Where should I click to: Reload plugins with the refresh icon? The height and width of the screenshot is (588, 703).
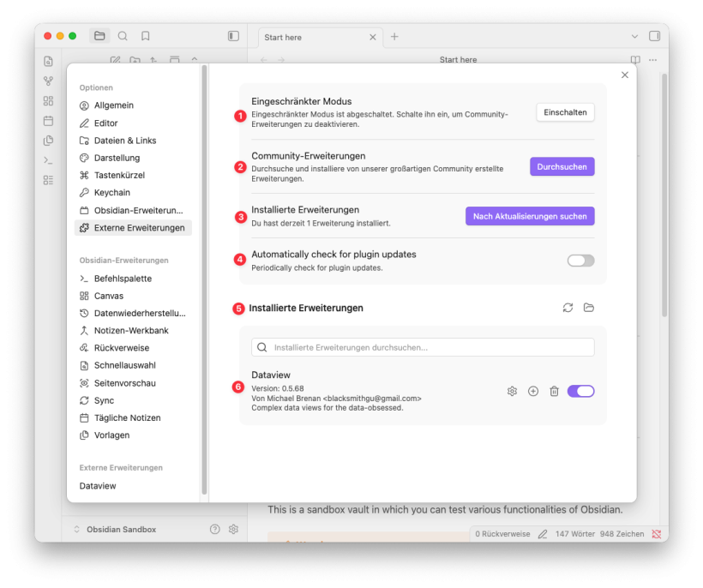[568, 308]
